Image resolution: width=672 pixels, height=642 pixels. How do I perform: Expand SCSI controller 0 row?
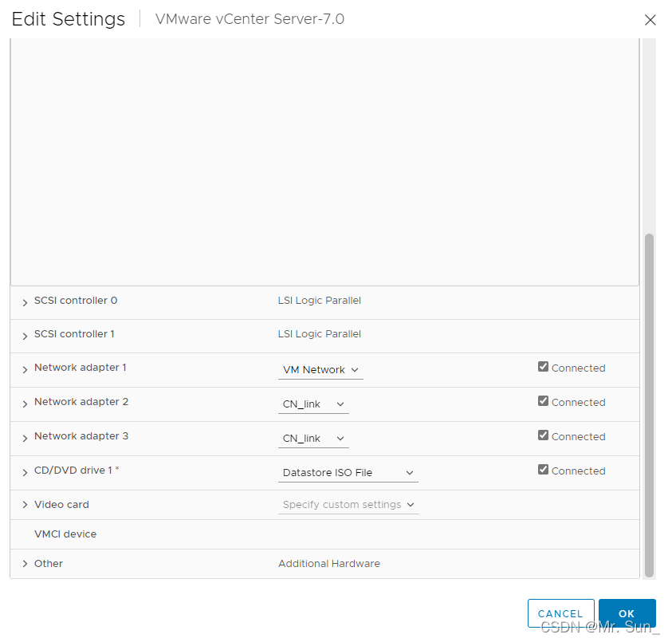(x=25, y=302)
